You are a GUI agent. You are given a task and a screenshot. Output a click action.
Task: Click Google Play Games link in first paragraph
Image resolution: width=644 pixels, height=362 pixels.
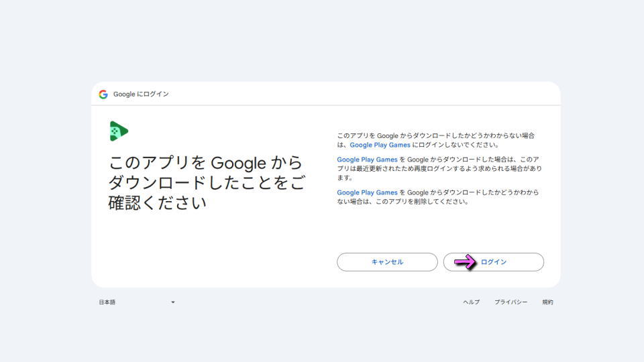tap(380, 145)
